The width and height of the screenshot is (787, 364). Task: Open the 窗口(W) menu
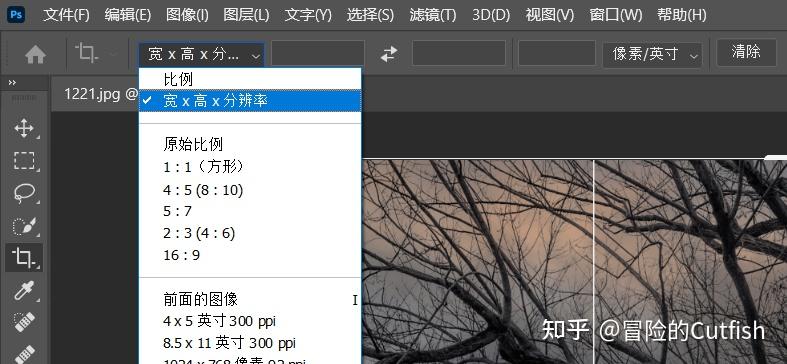(616, 15)
